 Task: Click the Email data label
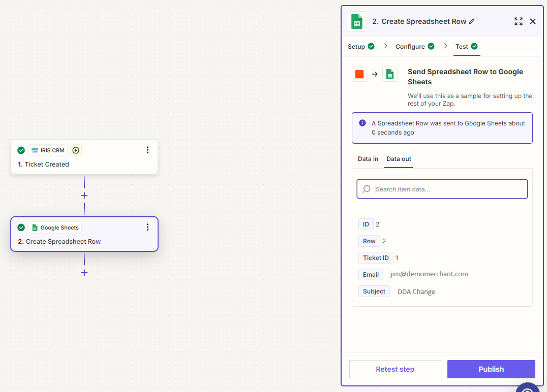371,274
